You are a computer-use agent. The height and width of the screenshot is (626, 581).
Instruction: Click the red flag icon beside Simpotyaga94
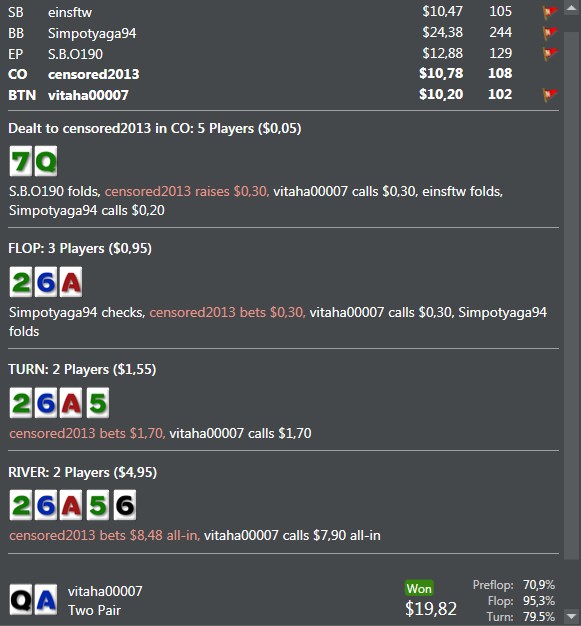coord(550,33)
